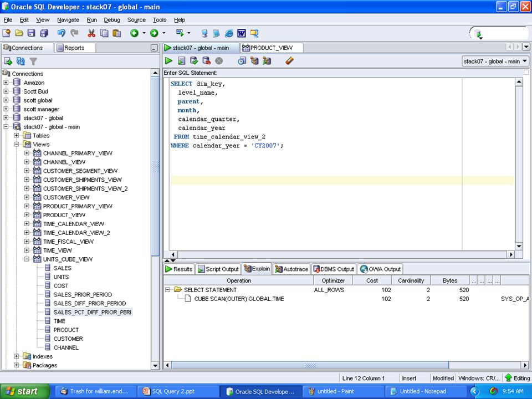Click the green Forward navigation icon
Screen dimensions: 532x399
154,33
